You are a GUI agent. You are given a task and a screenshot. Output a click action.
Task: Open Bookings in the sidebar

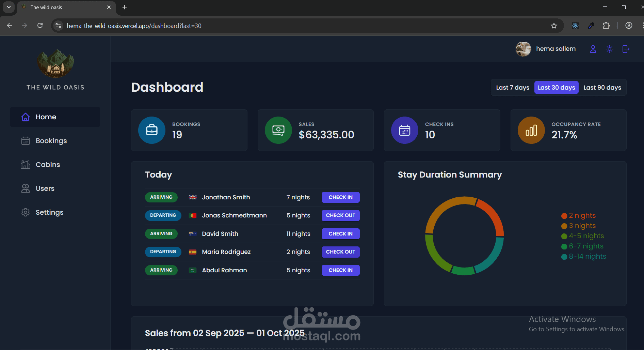51,141
